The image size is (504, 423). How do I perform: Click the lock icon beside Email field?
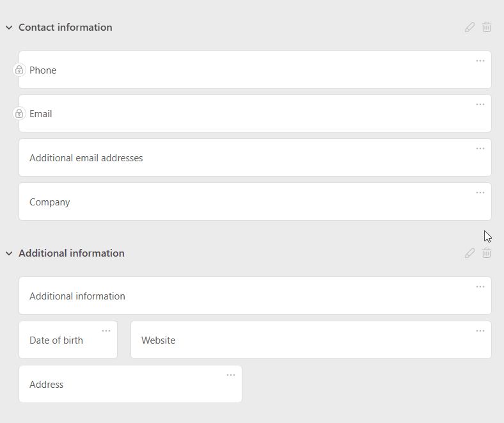tap(19, 114)
